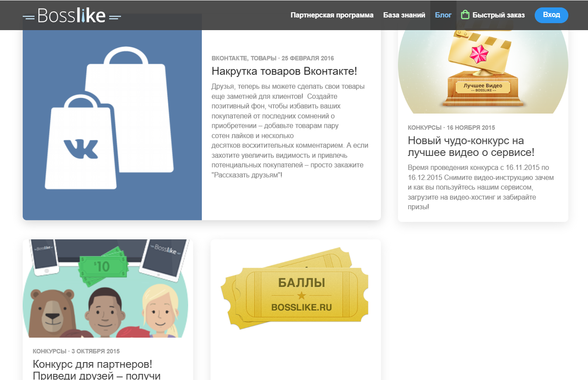Screen dimensions: 588x380
Task: Click ВКОНТАКТЕ, ТОВАРЫ category label
Action: click(244, 58)
